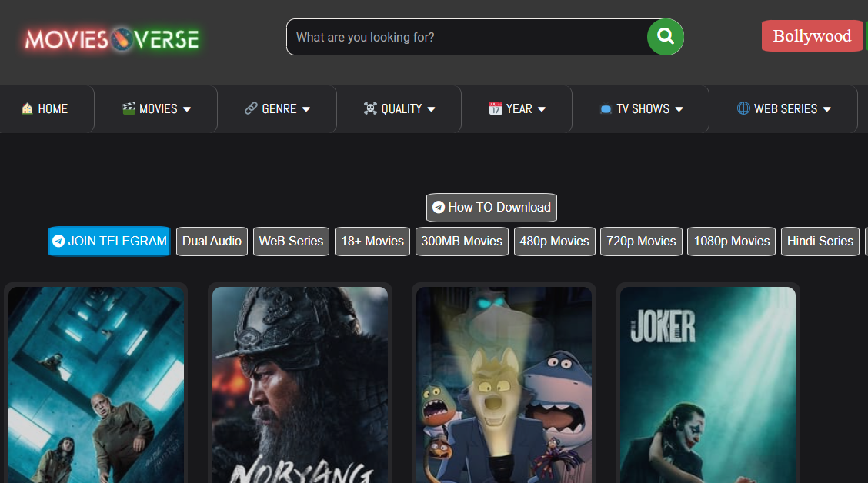The height and width of the screenshot is (483, 868).
Task: Expand the TV Shows dropdown arrow
Action: pos(679,109)
